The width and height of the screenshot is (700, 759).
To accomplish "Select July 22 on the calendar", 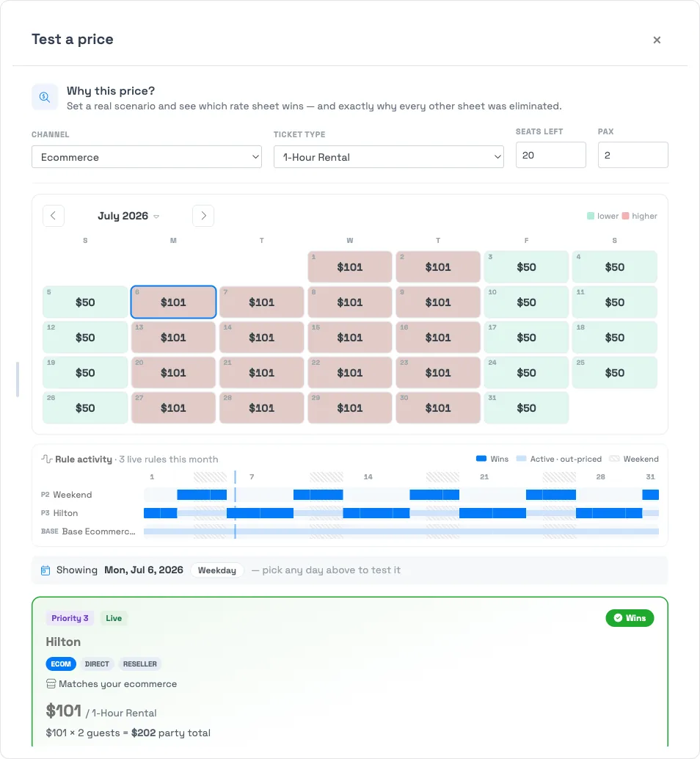I will 350,373.
